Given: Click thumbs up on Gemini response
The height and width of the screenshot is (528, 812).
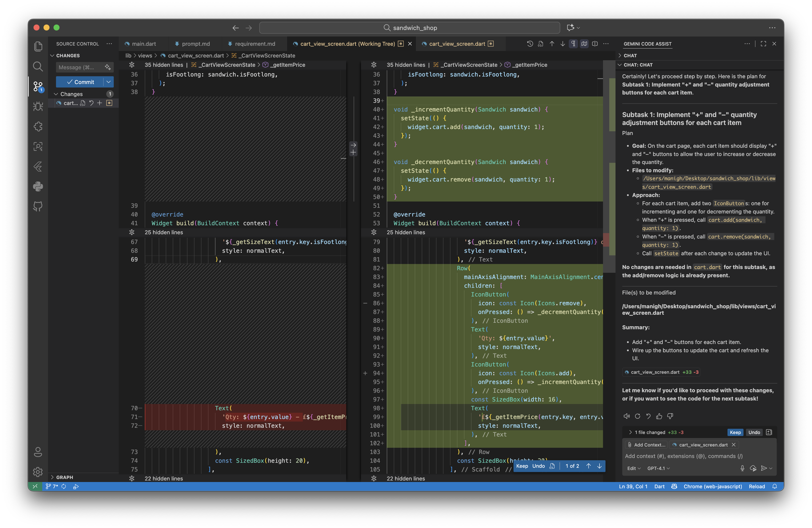Looking at the screenshot, I should pos(659,416).
